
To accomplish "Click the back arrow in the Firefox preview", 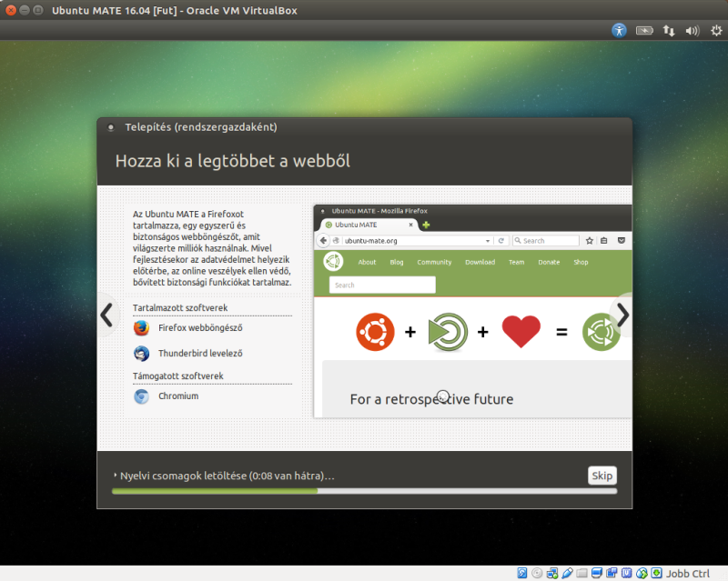I will (x=323, y=240).
